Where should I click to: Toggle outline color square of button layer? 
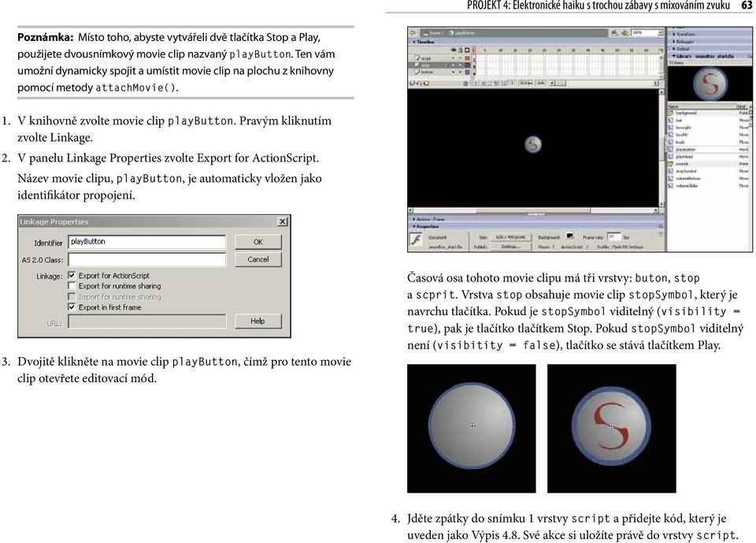(x=467, y=72)
